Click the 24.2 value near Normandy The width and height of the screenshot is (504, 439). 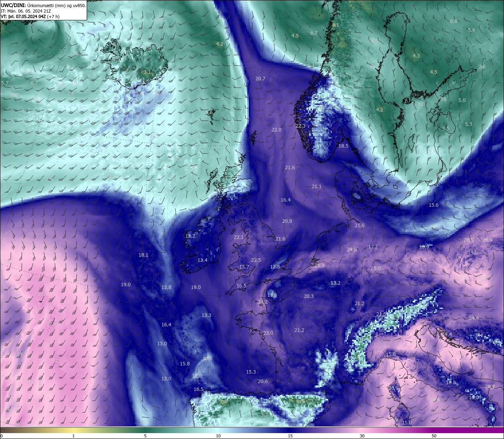click(263, 302)
